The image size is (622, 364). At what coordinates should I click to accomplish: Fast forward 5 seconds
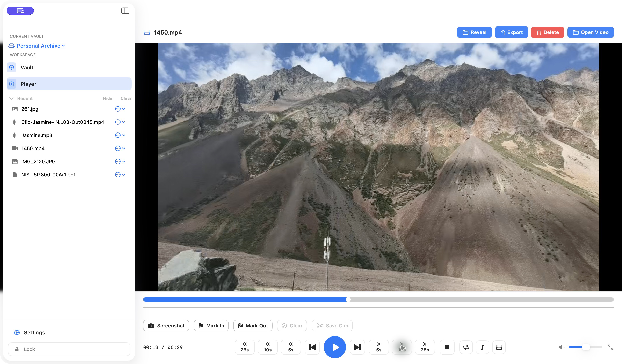click(x=379, y=347)
